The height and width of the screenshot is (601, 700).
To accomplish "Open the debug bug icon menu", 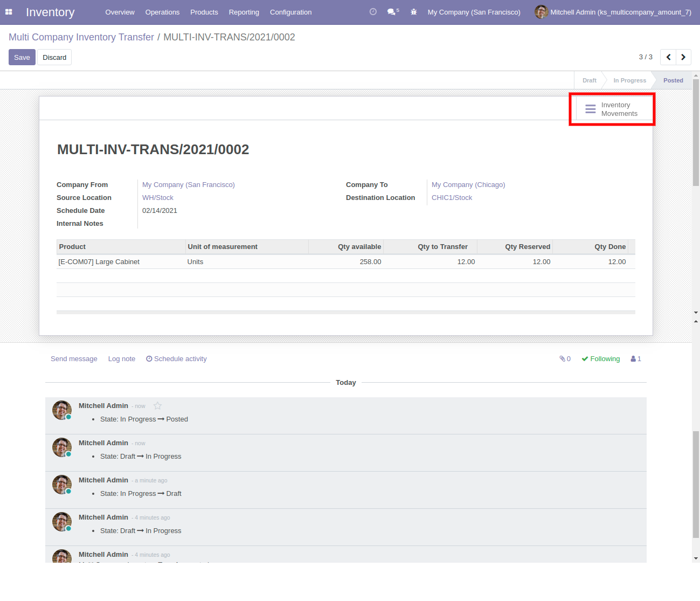I will click(x=414, y=12).
